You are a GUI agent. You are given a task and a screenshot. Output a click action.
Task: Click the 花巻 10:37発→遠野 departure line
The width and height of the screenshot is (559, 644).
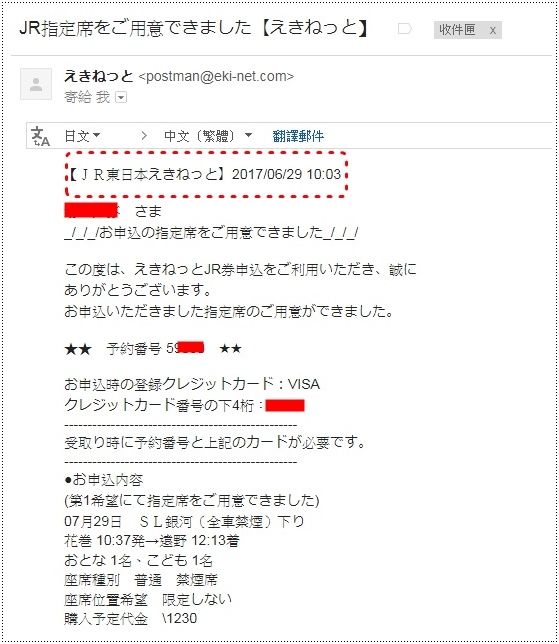pyautogui.click(x=152, y=540)
